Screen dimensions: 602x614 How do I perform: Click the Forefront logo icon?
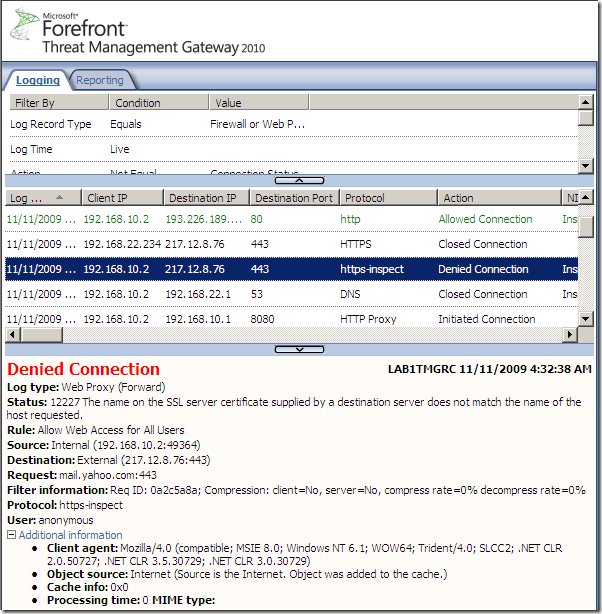click(x=24, y=24)
